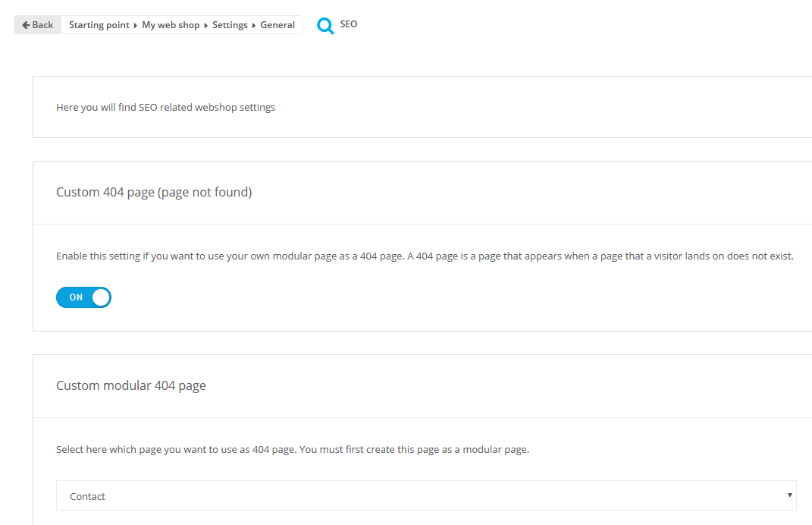The height and width of the screenshot is (525, 812).
Task: Open Settings from the breadcrumb
Action: pos(230,25)
